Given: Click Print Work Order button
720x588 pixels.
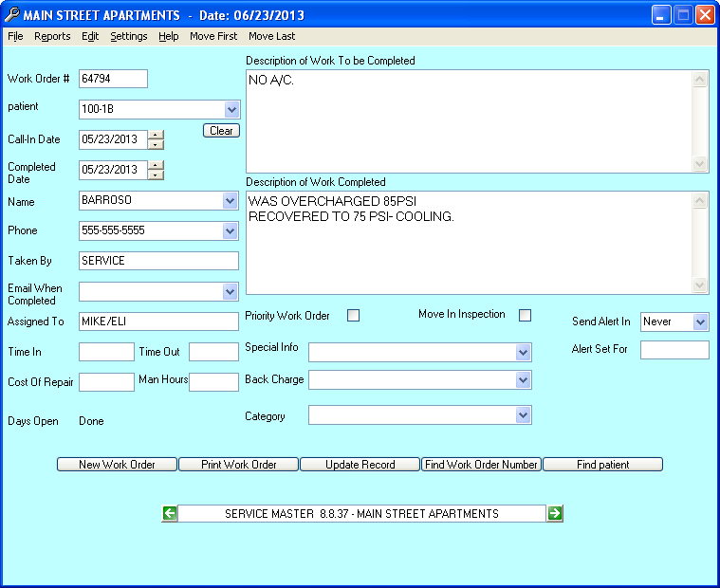Looking at the screenshot, I should [x=239, y=464].
